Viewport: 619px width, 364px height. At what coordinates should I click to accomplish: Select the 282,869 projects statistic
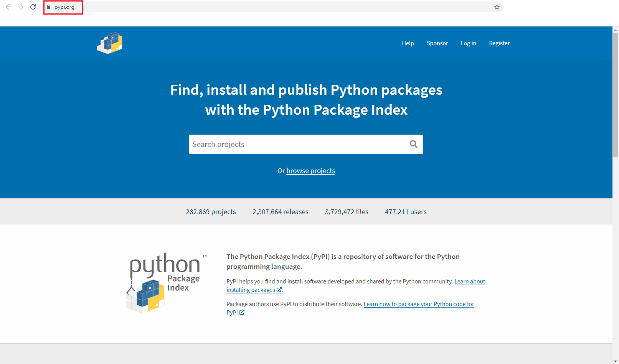pos(211,212)
